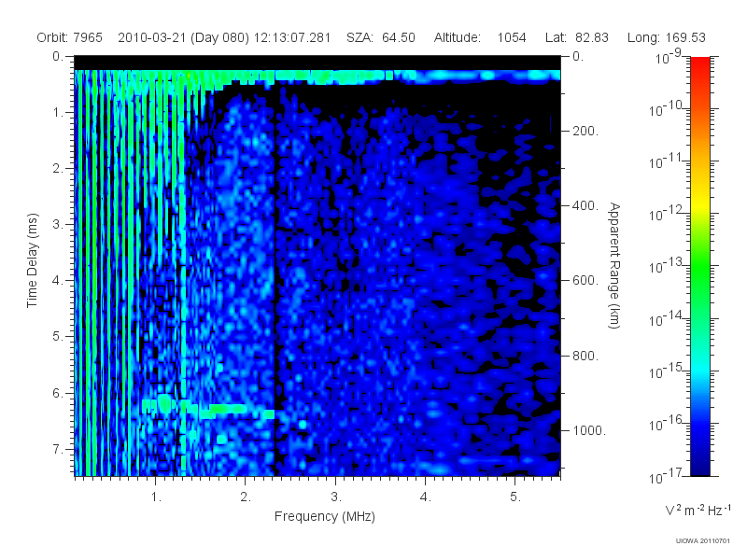Click the 10⁻¹³ label on color scale
This screenshot has height=560, width=747.
click(x=667, y=264)
